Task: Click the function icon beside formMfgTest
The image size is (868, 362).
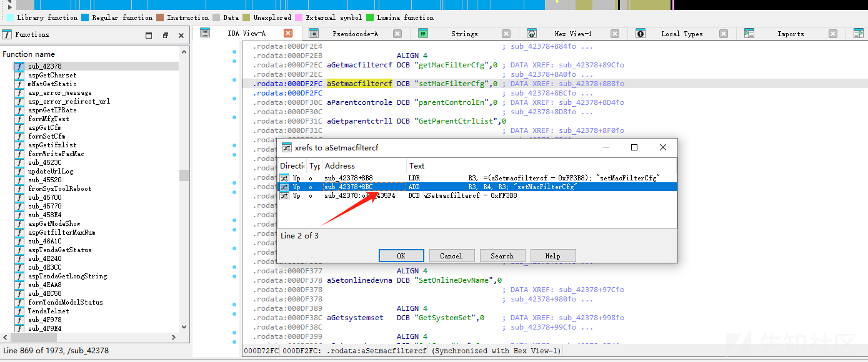Action: (x=20, y=119)
